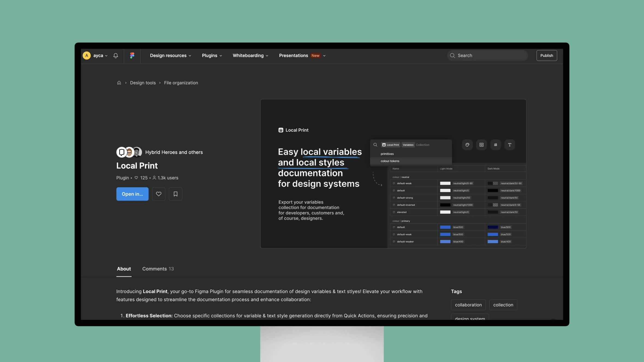Open File organization breadcrumb

tap(181, 83)
